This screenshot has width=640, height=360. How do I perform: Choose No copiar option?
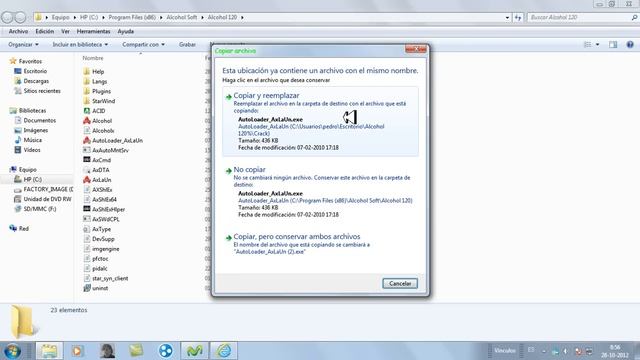click(320, 192)
